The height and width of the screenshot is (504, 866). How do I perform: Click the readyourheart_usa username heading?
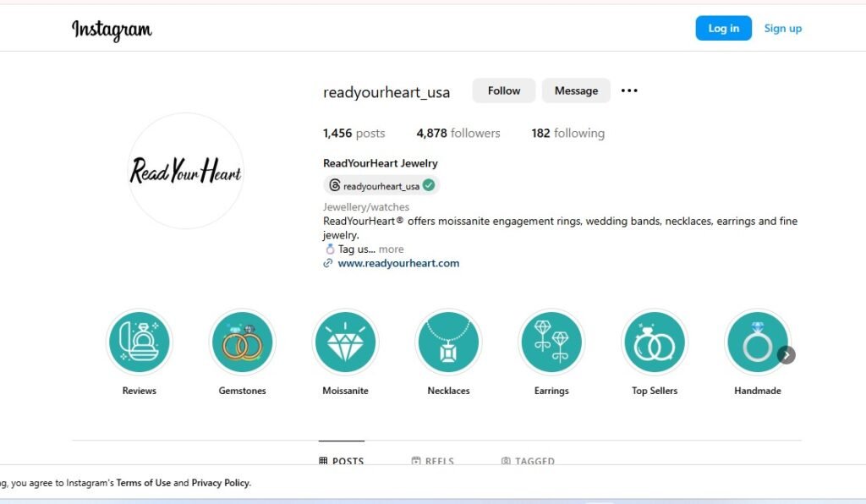pyautogui.click(x=386, y=92)
